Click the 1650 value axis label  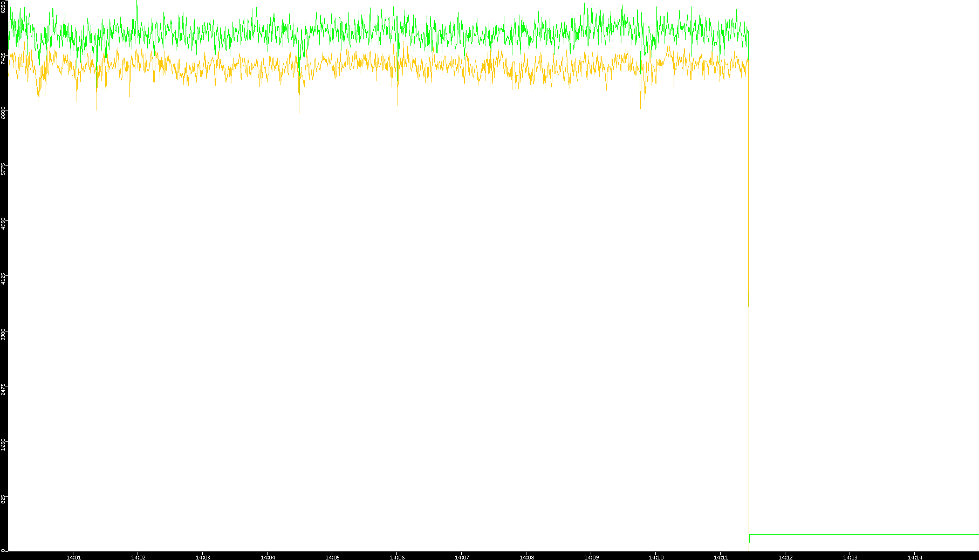[x=3, y=444]
